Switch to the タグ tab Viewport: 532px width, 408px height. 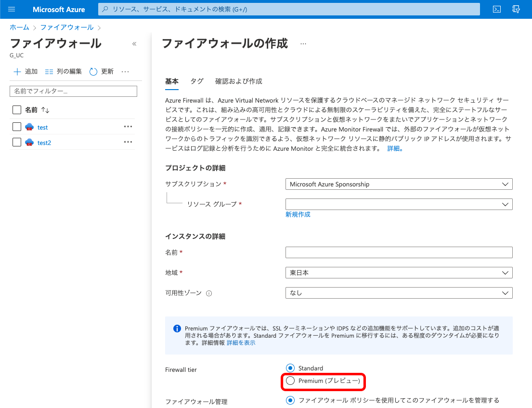click(x=197, y=81)
